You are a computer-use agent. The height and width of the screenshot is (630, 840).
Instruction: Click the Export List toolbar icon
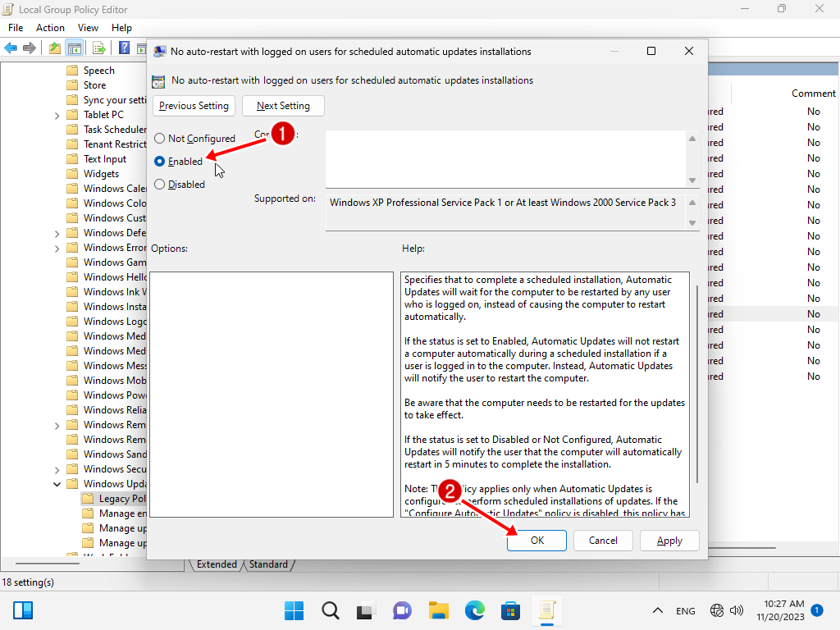tap(99, 48)
